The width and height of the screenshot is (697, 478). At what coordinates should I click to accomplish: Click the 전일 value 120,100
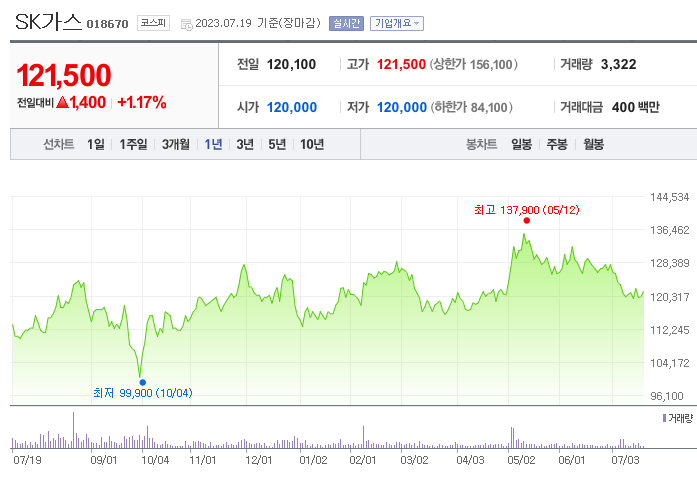point(291,64)
